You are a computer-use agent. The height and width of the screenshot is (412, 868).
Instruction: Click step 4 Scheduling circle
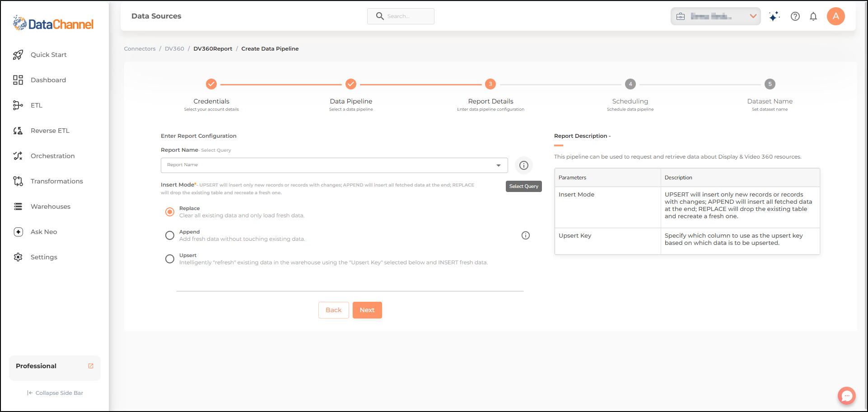pos(630,84)
